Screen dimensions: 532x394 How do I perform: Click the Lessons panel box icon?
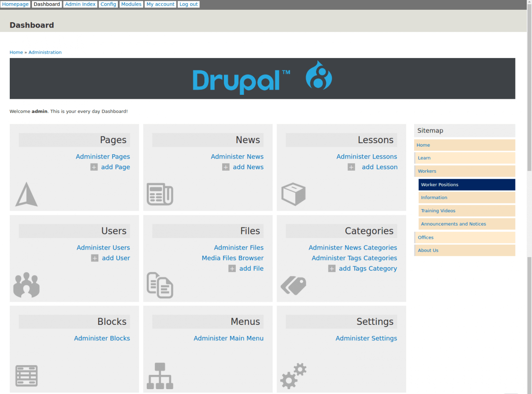pos(293,194)
